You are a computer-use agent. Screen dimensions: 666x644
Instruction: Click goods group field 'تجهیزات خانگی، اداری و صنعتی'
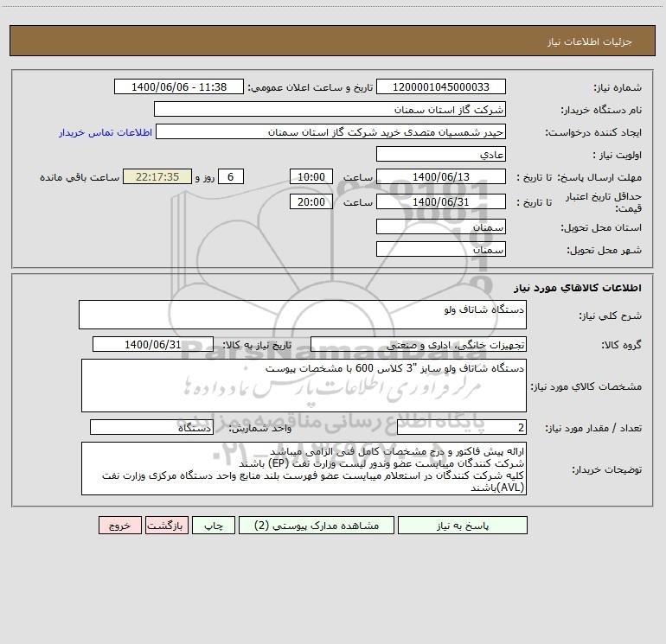[x=419, y=345]
